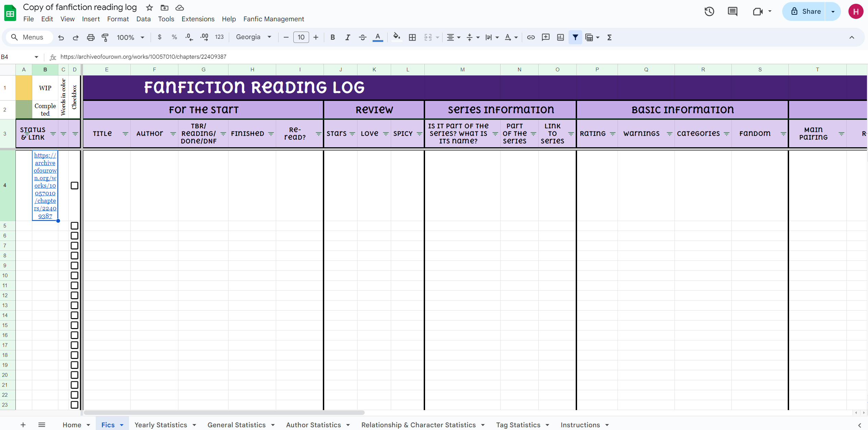Open the Georgia font dropdown
The image size is (868, 430).
254,37
